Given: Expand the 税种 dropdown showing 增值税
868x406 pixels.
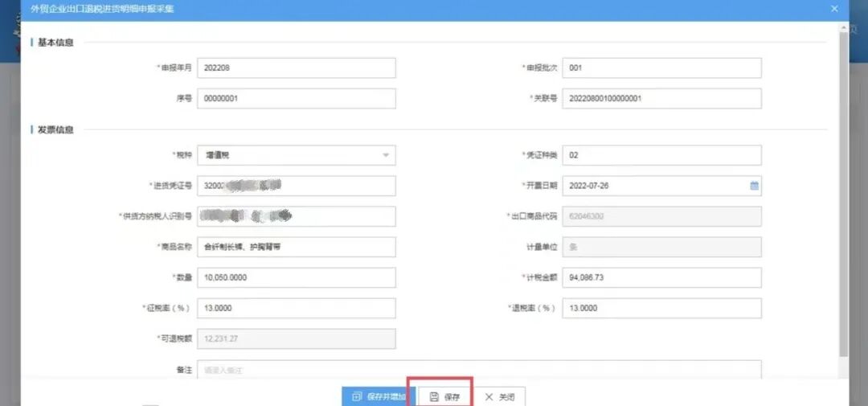Looking at the screenshot, I should (x=386, y=155).
